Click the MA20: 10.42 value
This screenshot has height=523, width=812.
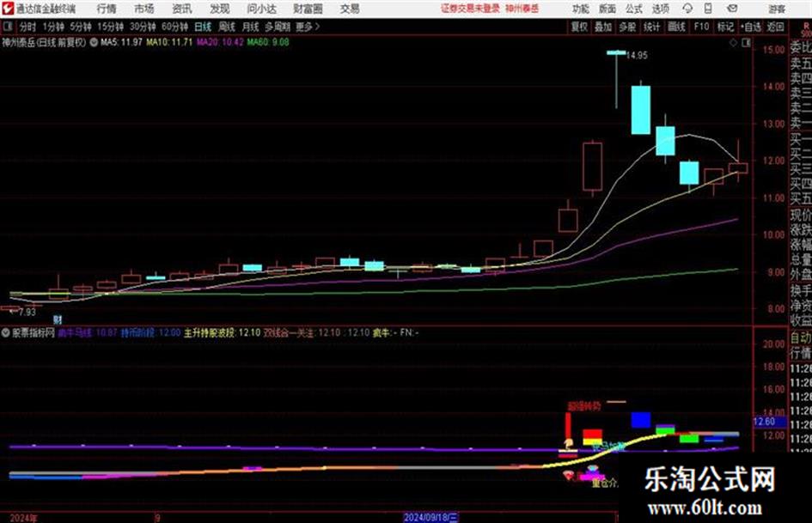pos(220,42)
